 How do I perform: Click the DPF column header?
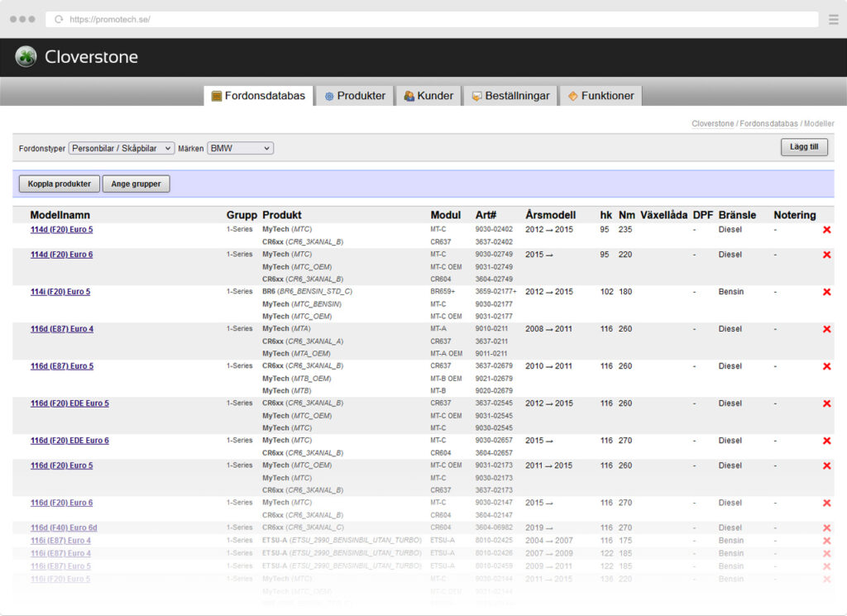703,215
